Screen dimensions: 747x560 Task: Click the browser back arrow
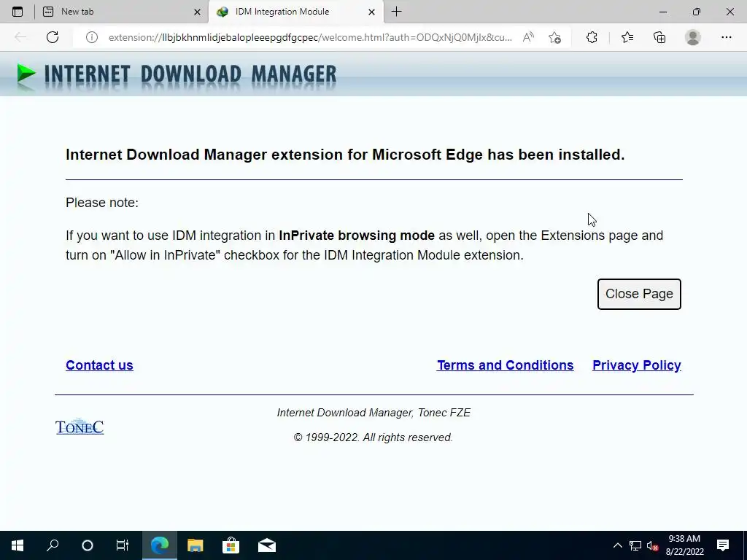click(x=20, y=37)
